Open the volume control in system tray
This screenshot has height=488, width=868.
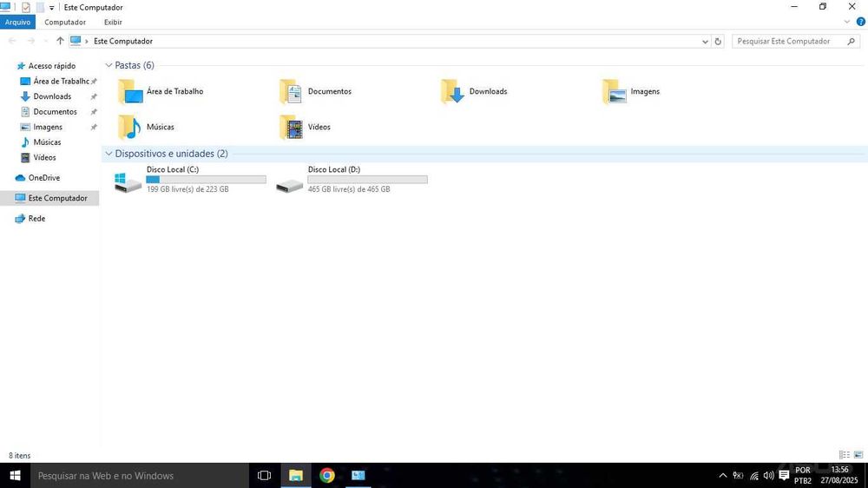point(768,475)
